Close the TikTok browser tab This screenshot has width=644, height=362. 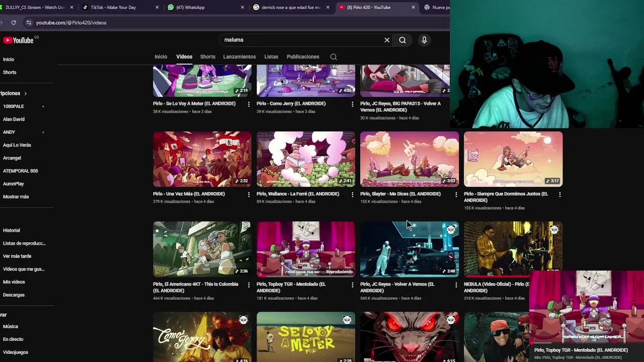point(157,8)
